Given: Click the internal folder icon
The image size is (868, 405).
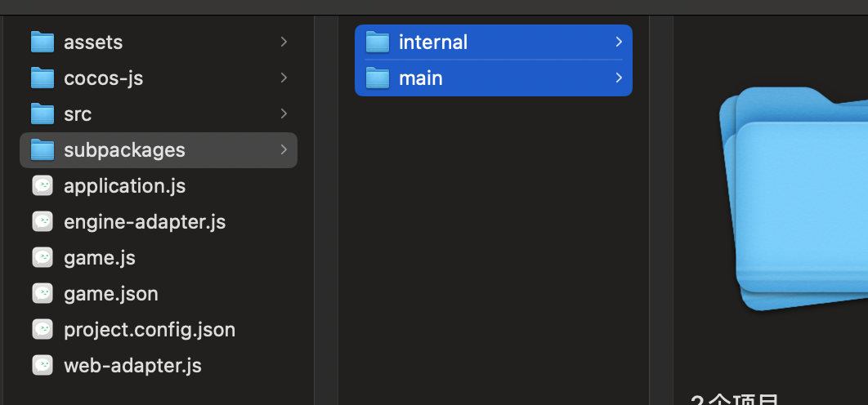Looking at the screenshot, I should pos(377,42).
